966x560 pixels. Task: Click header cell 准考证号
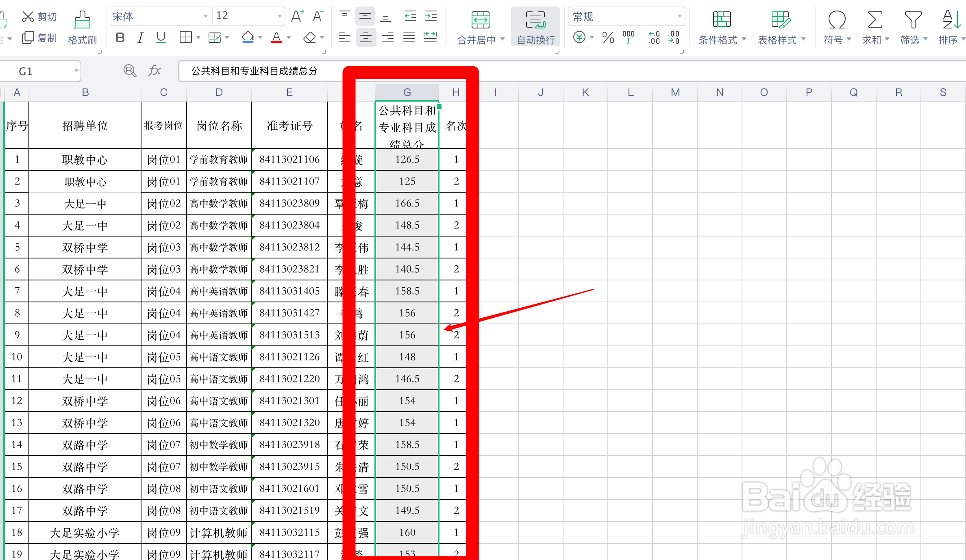[289, 125]
